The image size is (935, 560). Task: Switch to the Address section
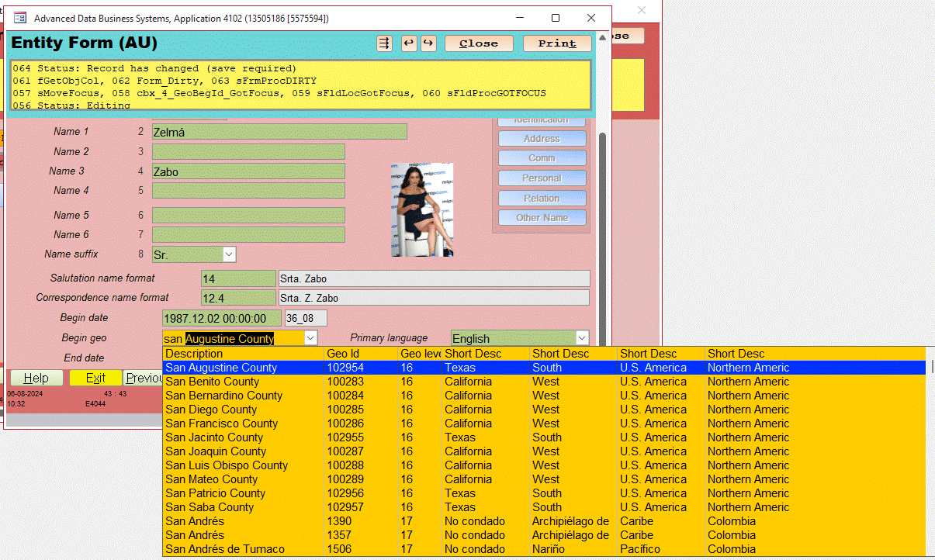[542, 138]
